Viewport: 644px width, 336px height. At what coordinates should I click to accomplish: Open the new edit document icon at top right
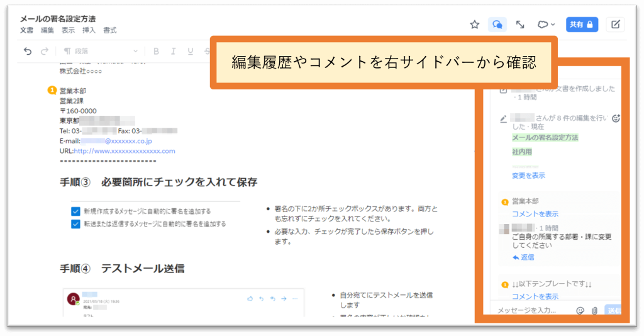pos(615,25)
